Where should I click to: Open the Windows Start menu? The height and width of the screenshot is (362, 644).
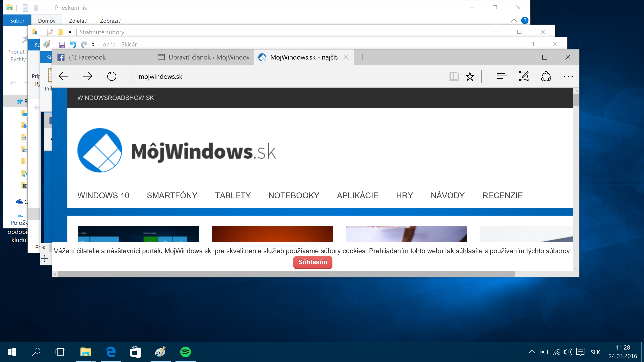pyautogui.click(x=12, y=352)
